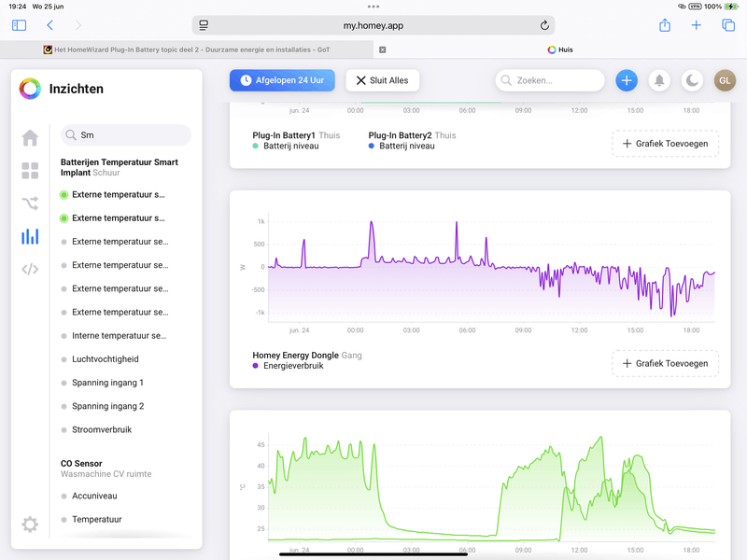Click the battery status icon
The height and width of the screenshot is (560, 747).
[731, 7]
